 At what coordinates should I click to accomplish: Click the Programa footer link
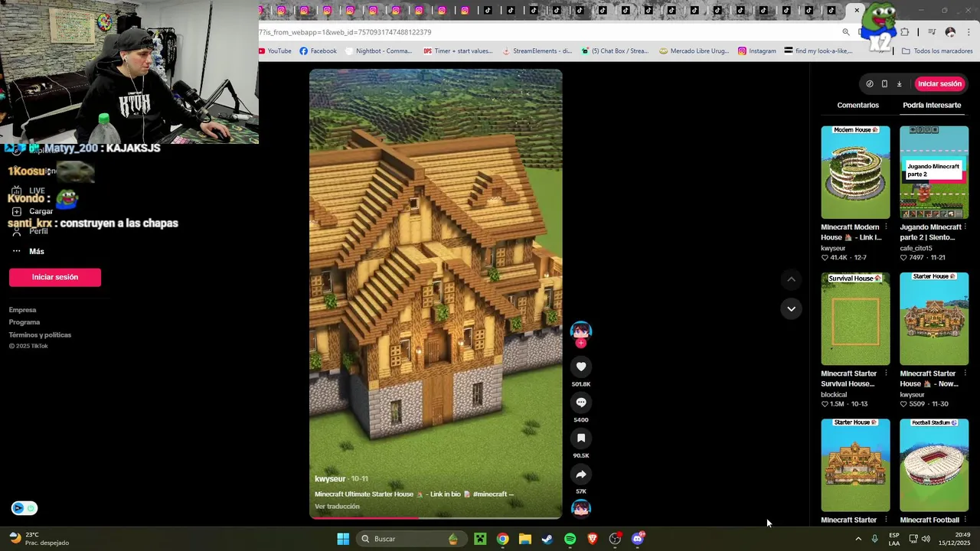pyautogui.click(x=24, y=322)
